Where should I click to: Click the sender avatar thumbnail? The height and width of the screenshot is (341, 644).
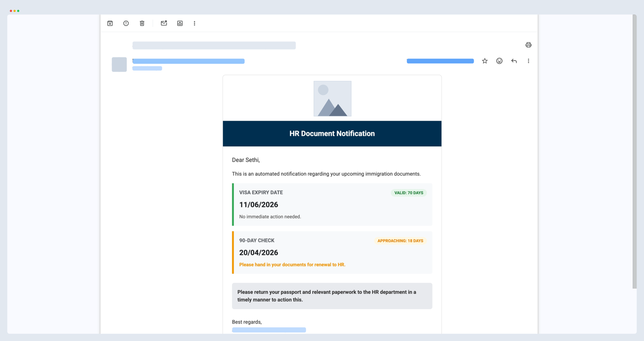(119, 64)
